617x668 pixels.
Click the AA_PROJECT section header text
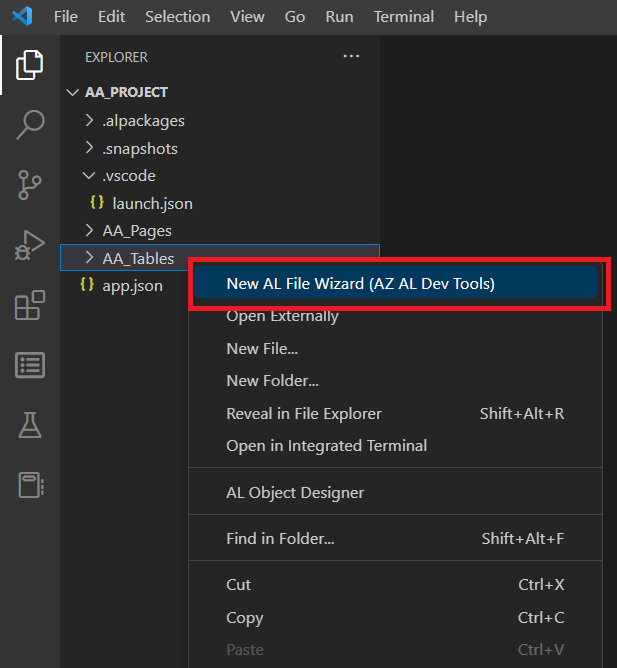pyautogui.click(x=126, y=92)
